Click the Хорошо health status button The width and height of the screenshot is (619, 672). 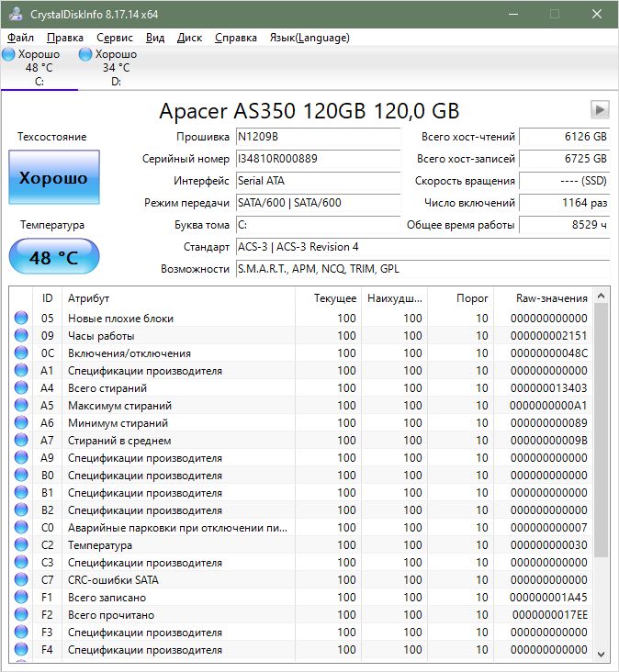pos(54,177)
